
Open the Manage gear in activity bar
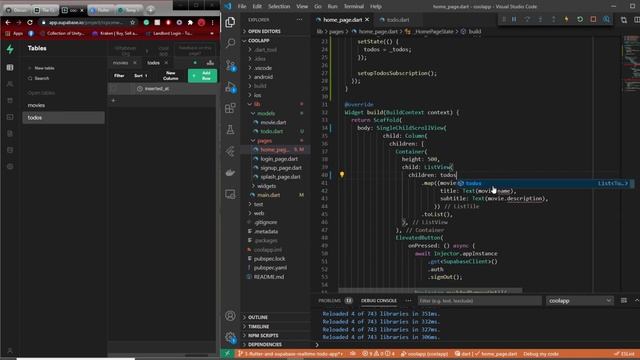[x=230, y=337]
